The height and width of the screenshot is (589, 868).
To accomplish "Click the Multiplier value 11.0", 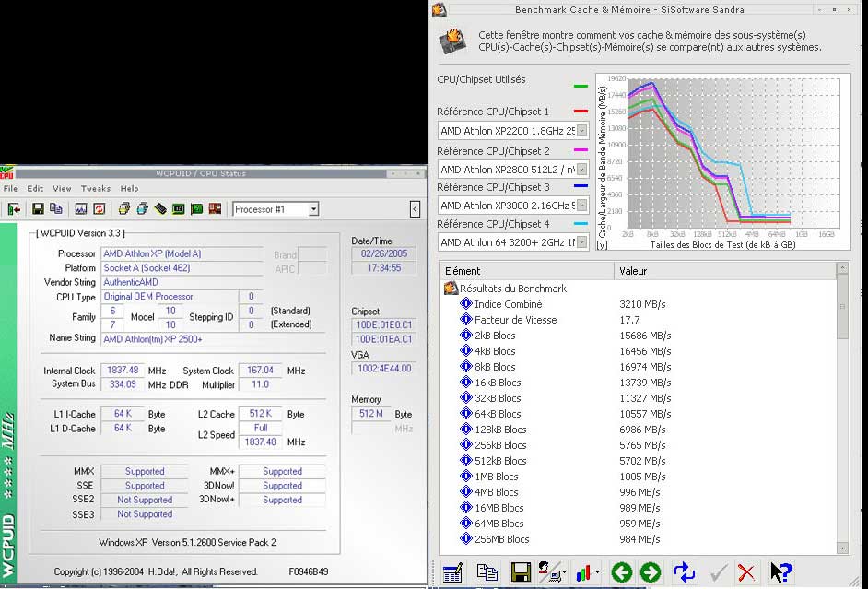I will 260,384.
